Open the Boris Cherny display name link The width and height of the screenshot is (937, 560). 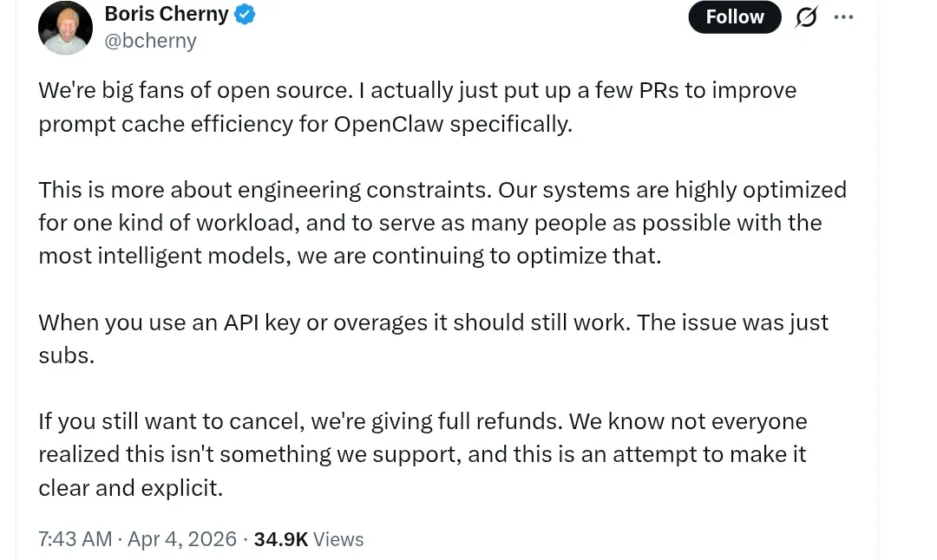(x=166, y=14)
